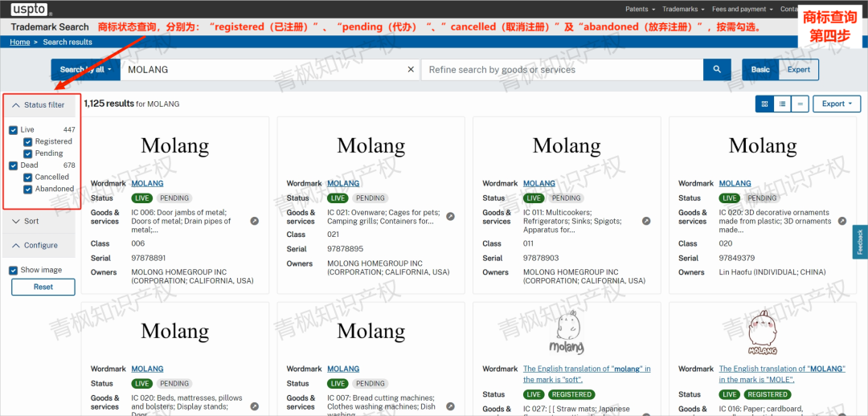Uncheck the Abandoned status filter
The height and width of the screenshot is (416, 868).
click(27, 190)
